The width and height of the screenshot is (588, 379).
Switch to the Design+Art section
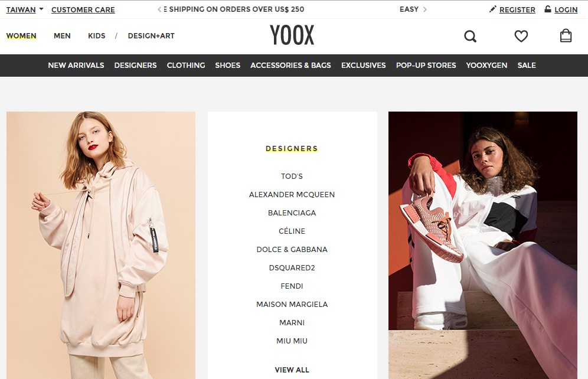(x=151, y=35)
